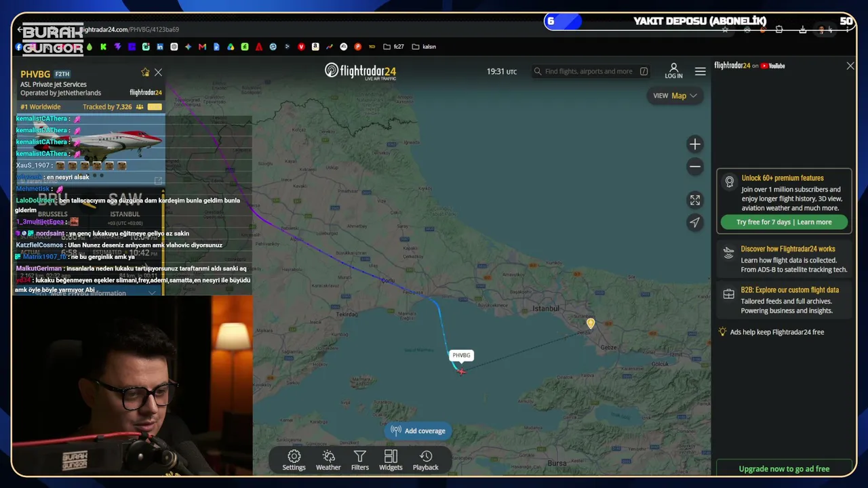Click the Flightradar24 logo
The image size is (868, 488).
click(360, 71)
